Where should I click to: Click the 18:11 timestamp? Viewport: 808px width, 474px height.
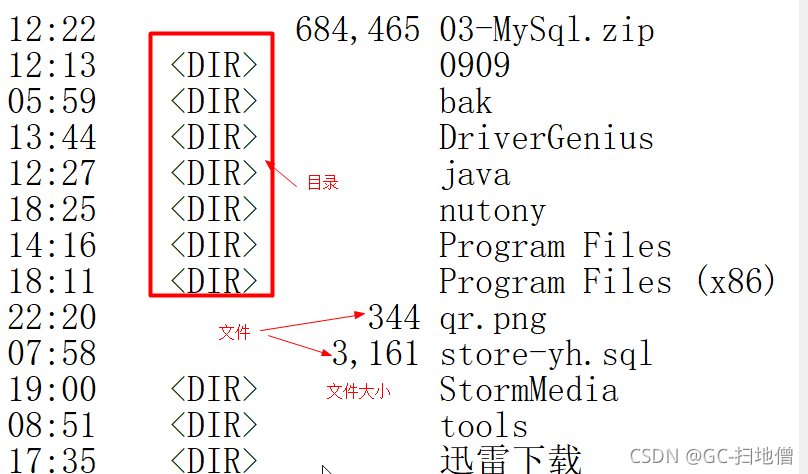52,282
